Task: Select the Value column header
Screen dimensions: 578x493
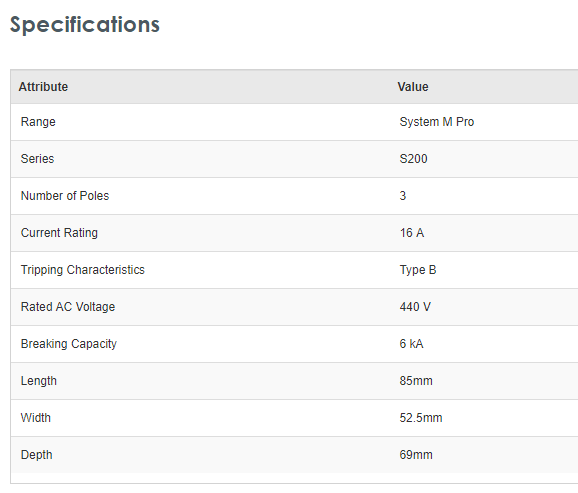Action: (412, 87)
